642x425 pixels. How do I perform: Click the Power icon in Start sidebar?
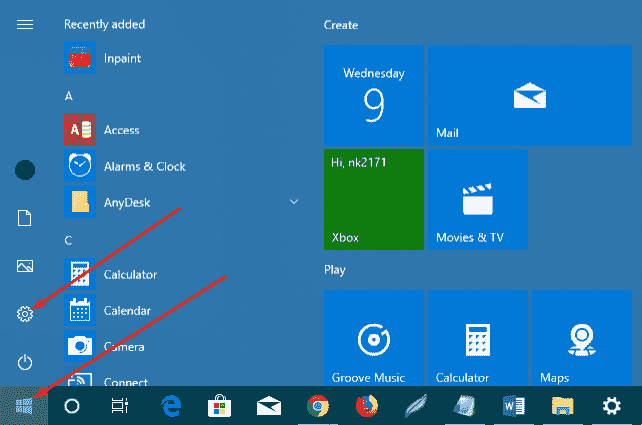25,362
